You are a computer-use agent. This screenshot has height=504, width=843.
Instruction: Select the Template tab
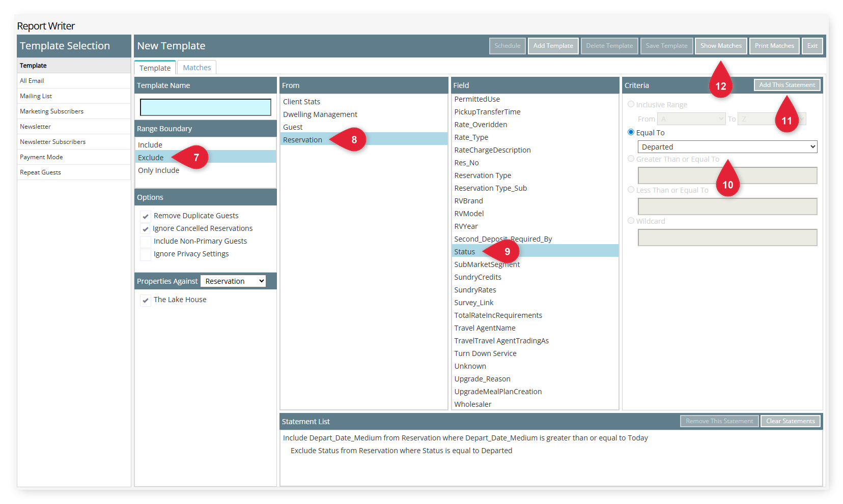coord(155,68)
